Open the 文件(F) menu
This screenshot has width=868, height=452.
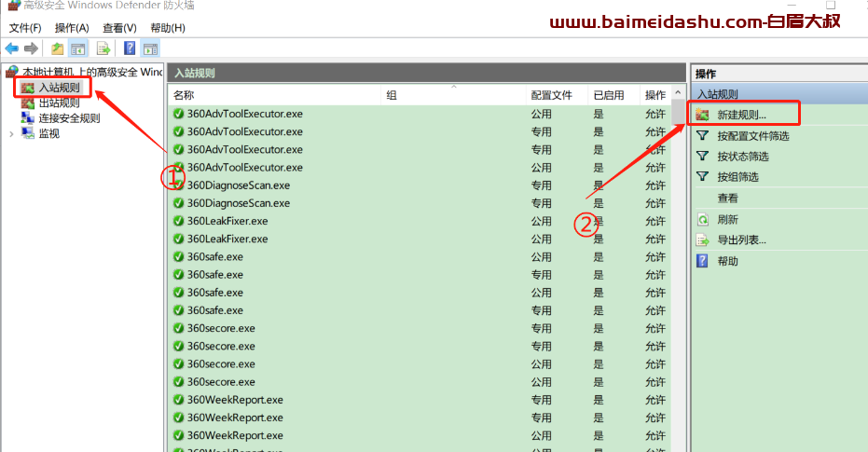point(25,28)
